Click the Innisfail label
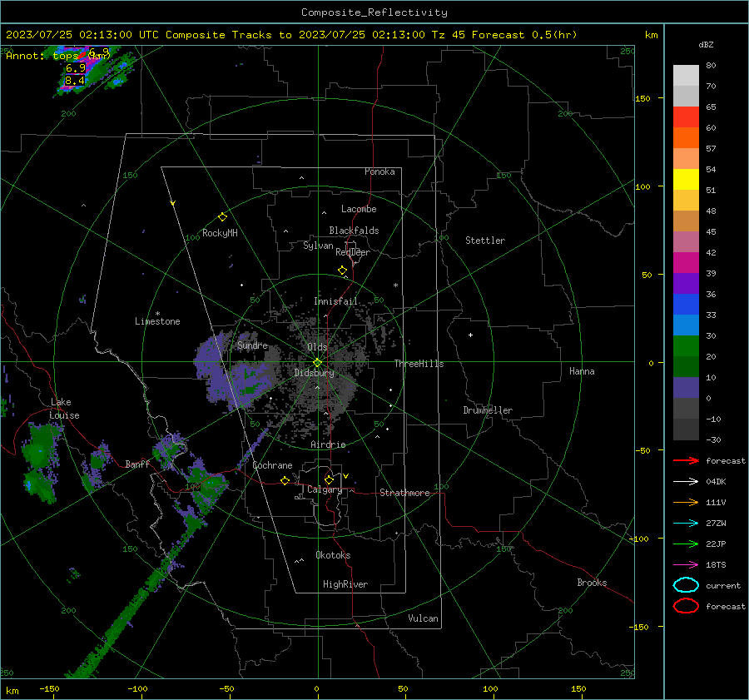 point(335,301)
